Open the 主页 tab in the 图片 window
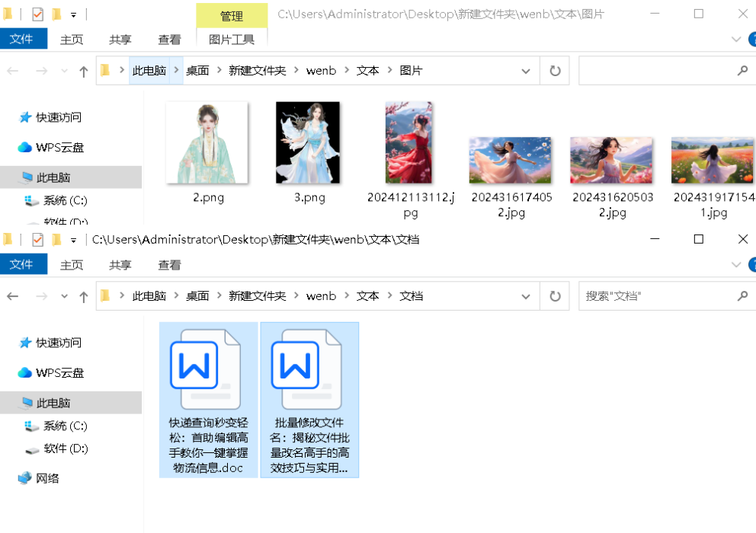Image resolution: width=756 pixels, height=533 pixels. [72, 40]
